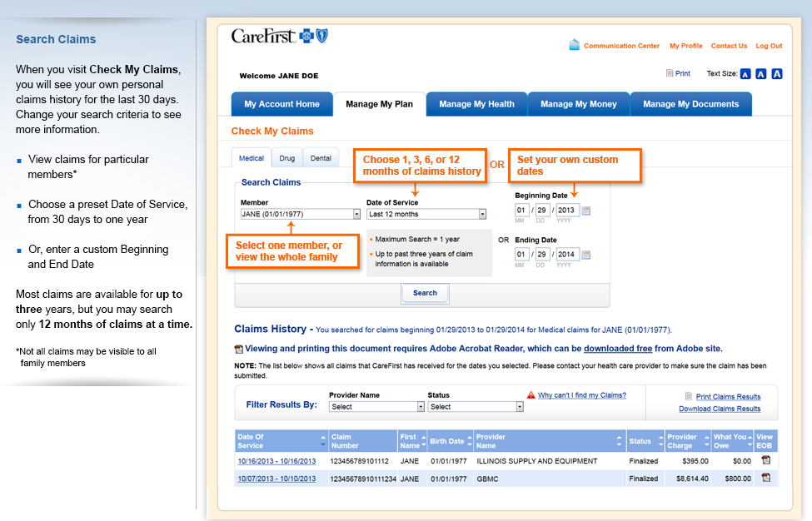The height and width of the screenshot is (521, 812).
Task: View EOB PDF for the GBMC claim
Action: click(x=766, y=478)
